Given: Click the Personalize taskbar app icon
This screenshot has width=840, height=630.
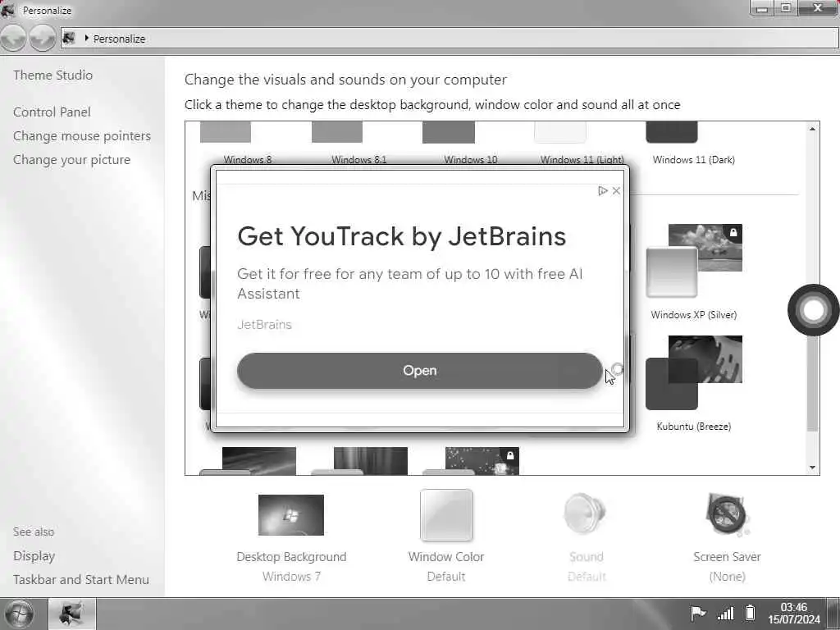Looking at the screenshot, I should [72, 614].
